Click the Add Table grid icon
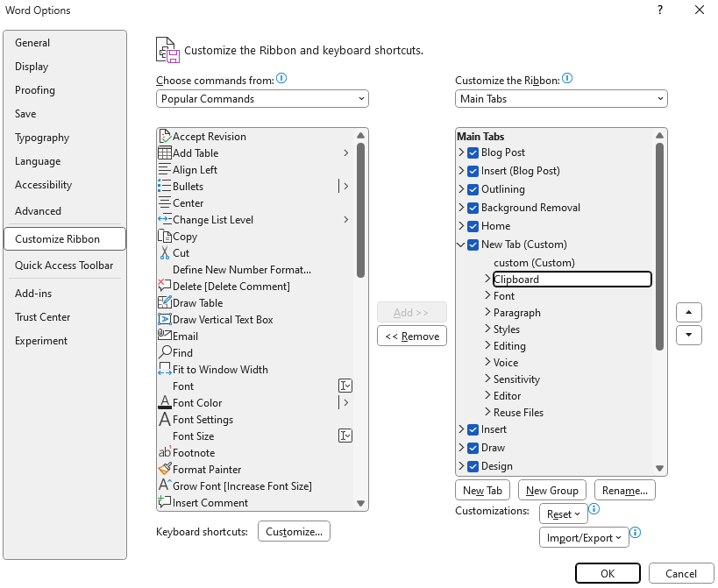 (x=165, y=152)
